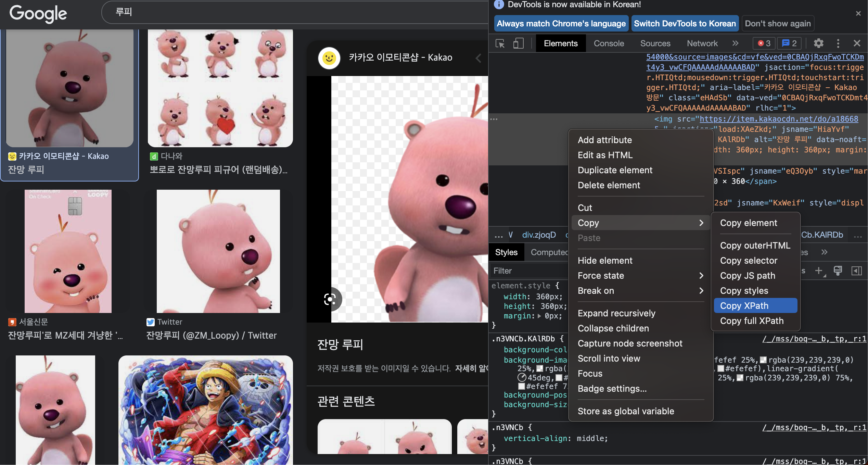Close the DevTools panel

pyautogui.click(x=857, y=43)
